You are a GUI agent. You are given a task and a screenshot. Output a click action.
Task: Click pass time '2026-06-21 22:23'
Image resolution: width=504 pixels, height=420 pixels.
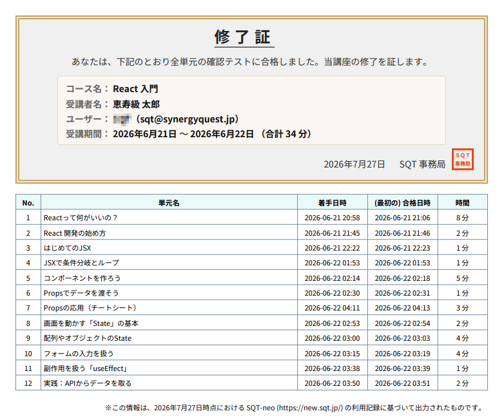coord(402,248)
